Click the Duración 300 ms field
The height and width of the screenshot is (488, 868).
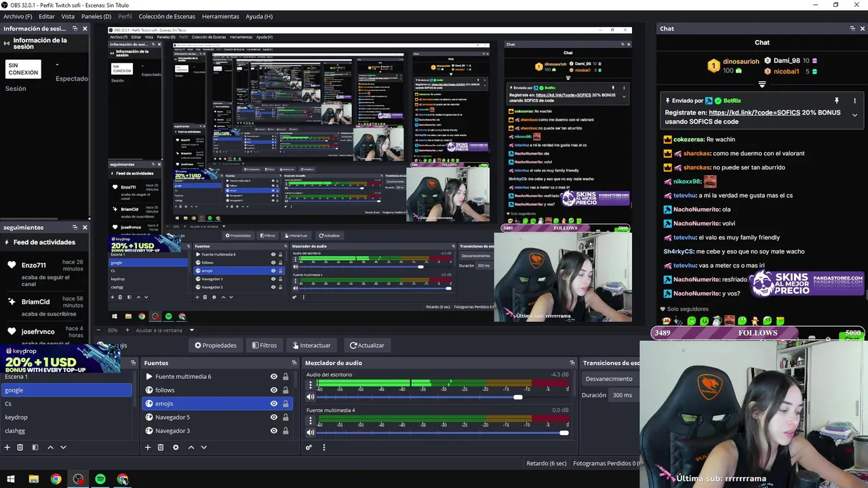(624, 395)
